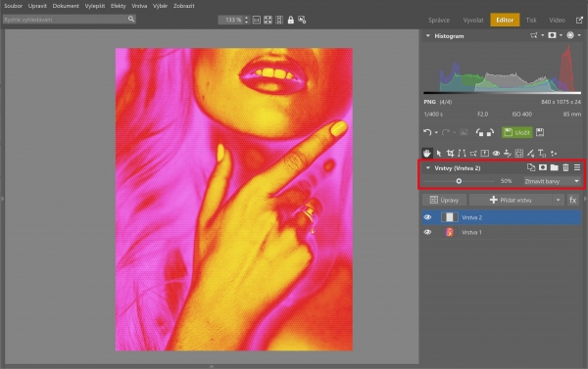Screen dimensions: 588x369
Task: Click the fx effects button
Action: [x=573, y=200]
